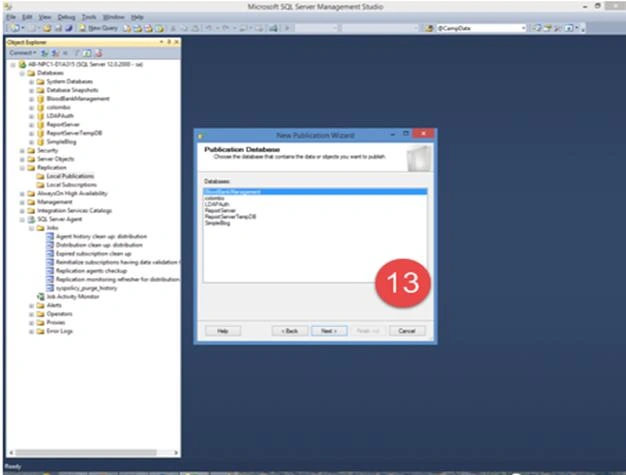Collapse the Replication node
The width and height of the screenshot is (626, 475).
click(x=22, y=168)
